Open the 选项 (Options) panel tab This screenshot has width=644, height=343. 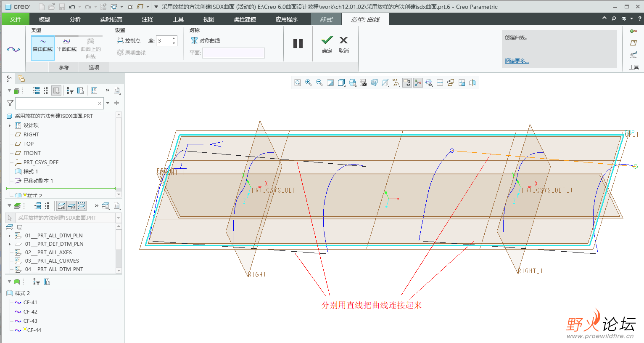(x=94, y=67)
